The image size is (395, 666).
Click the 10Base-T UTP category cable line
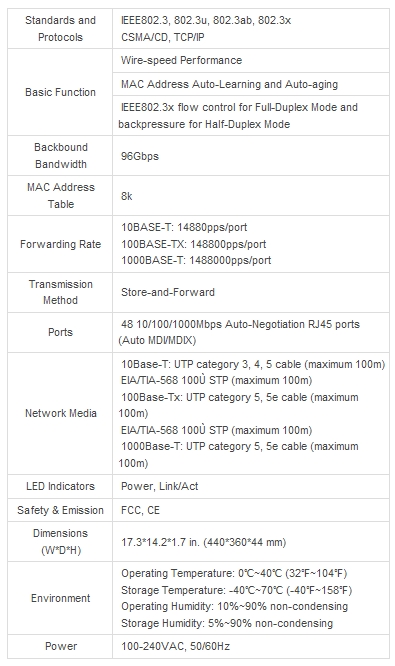253,364
